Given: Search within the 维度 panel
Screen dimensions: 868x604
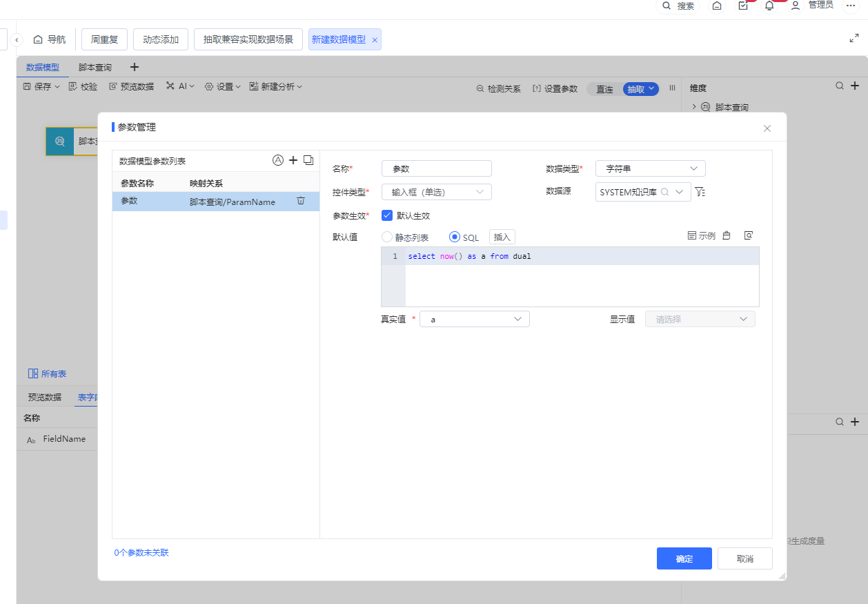Looking at the screenshot, I should [840, 86].
